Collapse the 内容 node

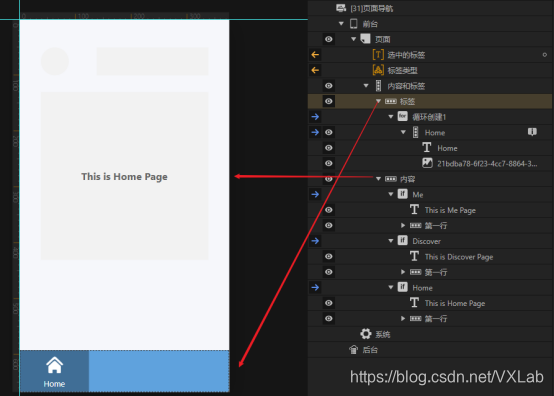point(378,179)
